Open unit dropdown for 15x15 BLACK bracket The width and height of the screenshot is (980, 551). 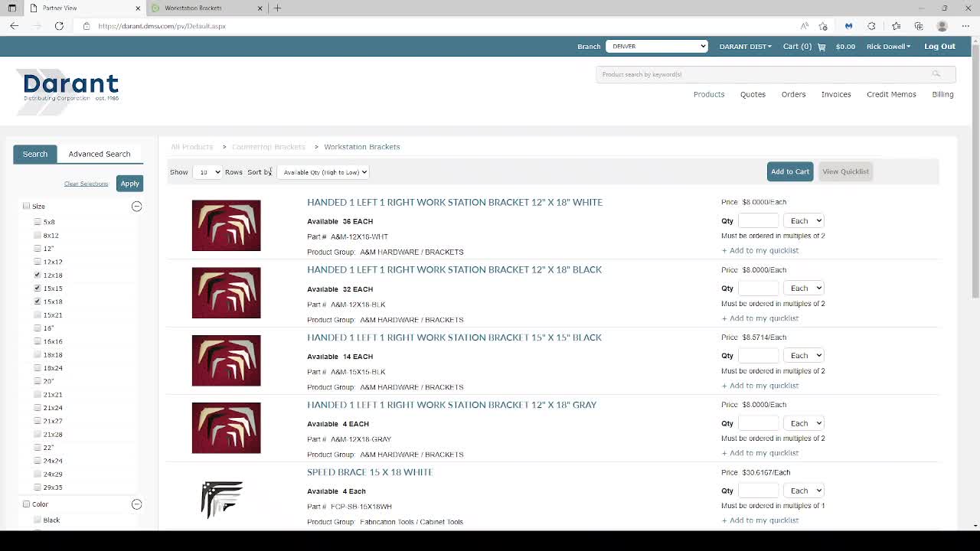pos(804,355)
